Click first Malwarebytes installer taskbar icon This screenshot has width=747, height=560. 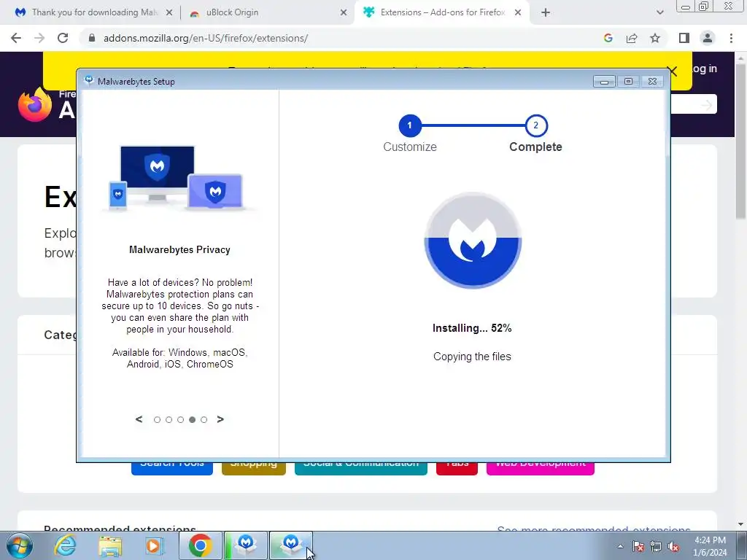(x=246, y=545)
